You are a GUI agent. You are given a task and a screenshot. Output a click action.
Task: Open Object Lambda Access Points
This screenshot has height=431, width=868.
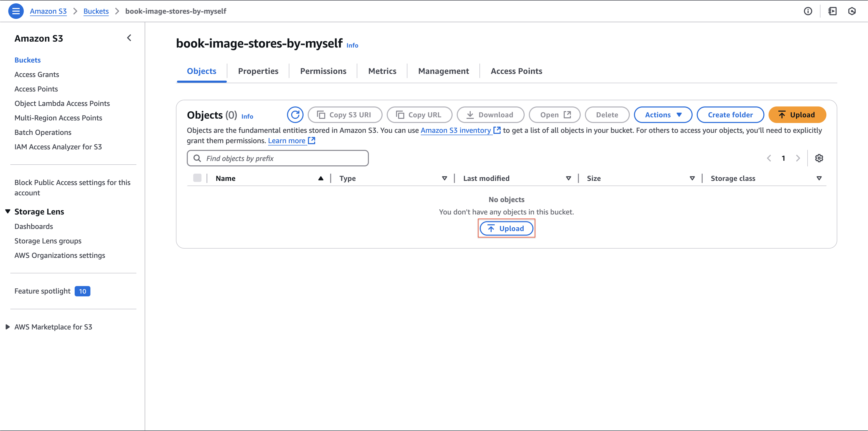pos(62,103)
